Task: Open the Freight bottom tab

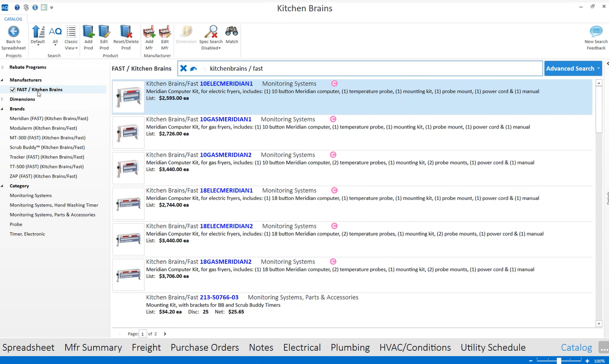Action: (147, 347)
